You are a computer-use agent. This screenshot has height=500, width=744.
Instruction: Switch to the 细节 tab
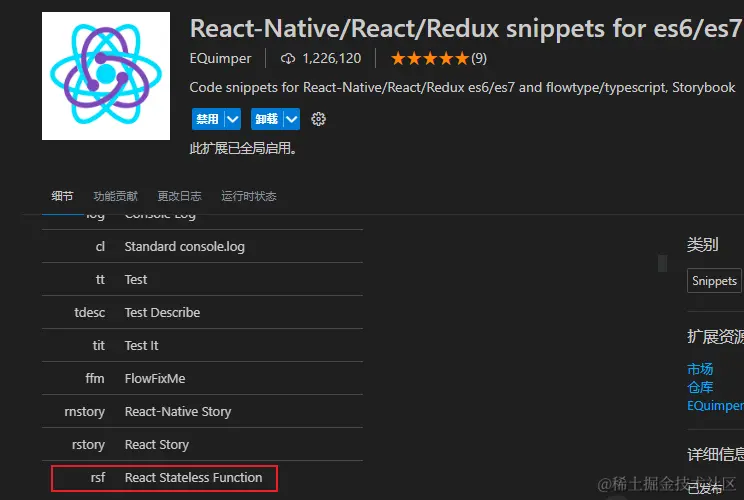62,196
